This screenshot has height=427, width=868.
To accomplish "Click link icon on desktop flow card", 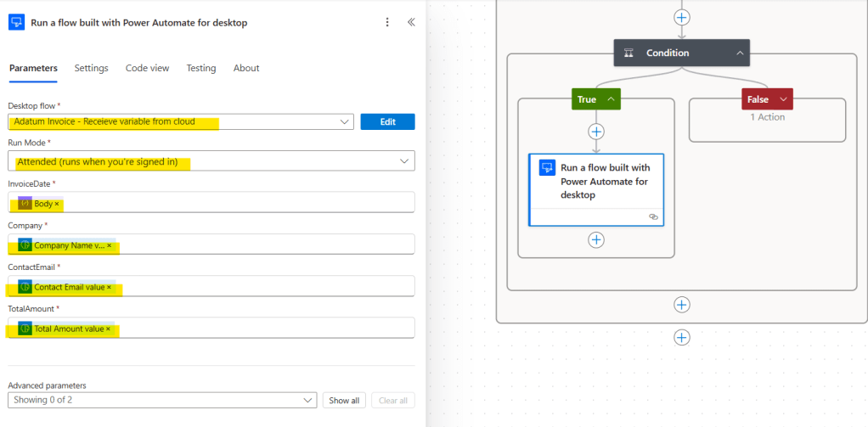I will pyautogui.click(x=653, y=217).
